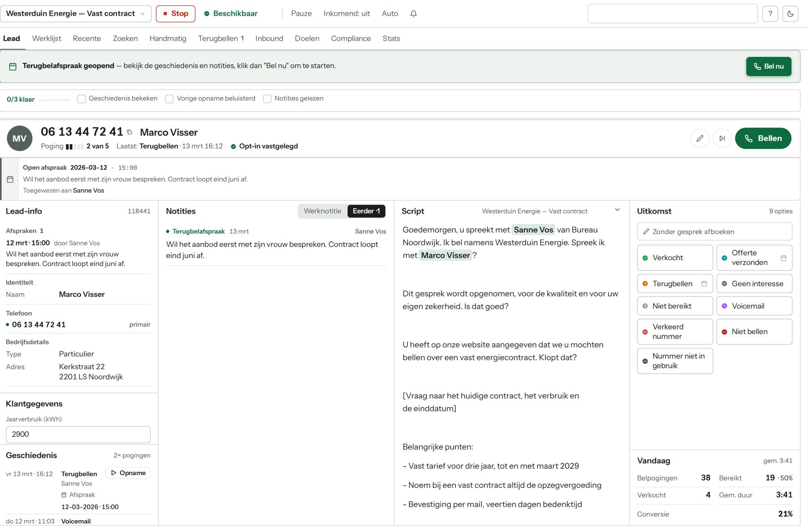808x532 pixels.
Task: Choose the Geen interesse outcome
Action: [754, 283]
